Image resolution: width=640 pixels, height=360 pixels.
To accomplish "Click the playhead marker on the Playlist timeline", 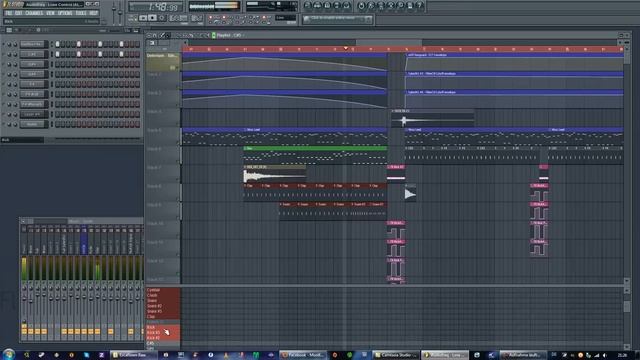I will coord(346,49).
